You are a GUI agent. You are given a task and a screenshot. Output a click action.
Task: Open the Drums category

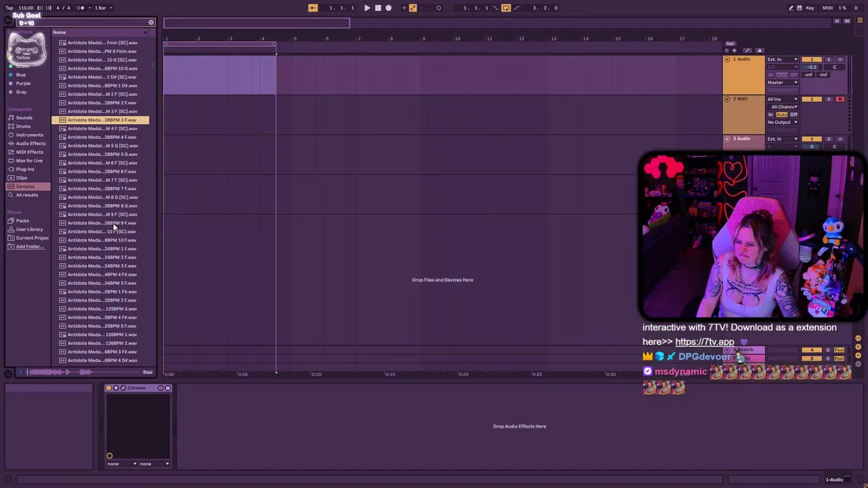pyautogui.click(x=23, y=126)
